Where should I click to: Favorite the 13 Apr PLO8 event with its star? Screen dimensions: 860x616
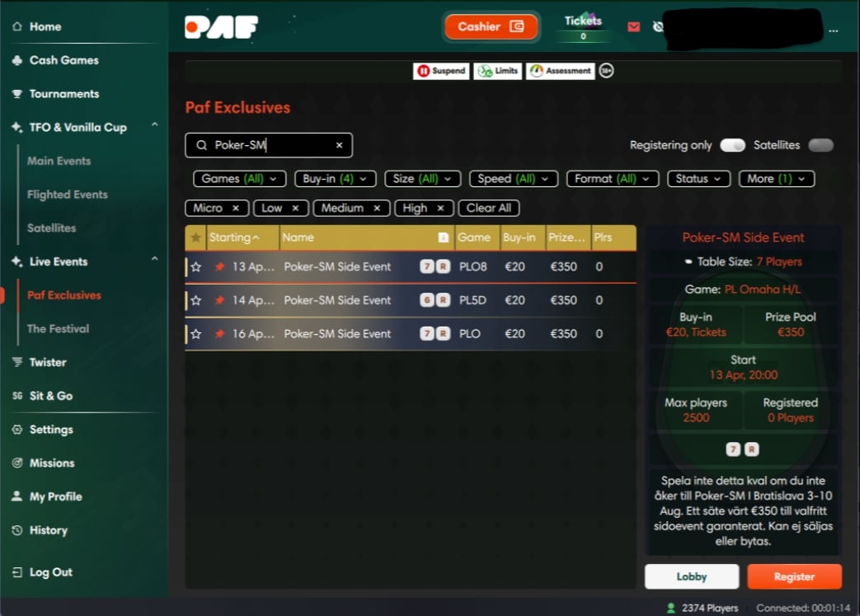(x=195, y=266)
